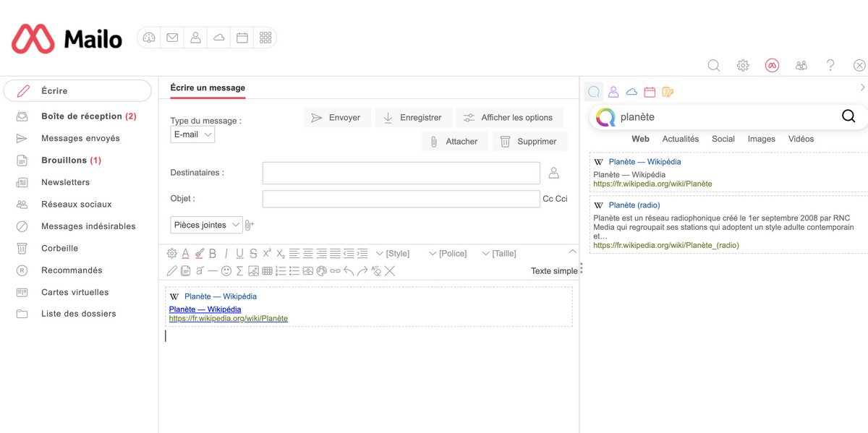The image size is (868, 433).
Task: Click the red Mailo account badge icon
Action: tap(772, 65)
